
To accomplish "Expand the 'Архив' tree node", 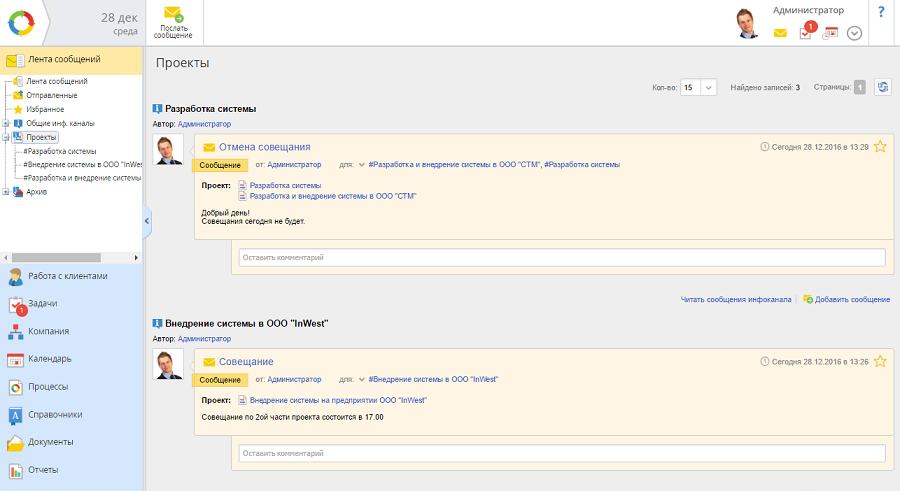I will 6,192.
